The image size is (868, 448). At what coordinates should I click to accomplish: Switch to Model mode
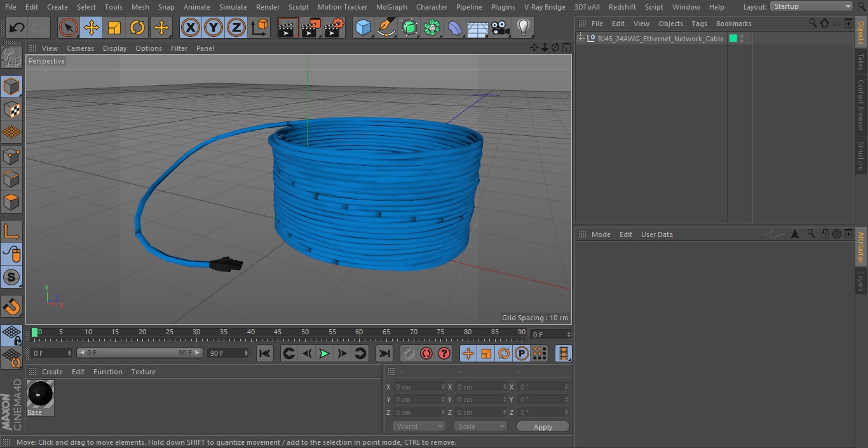(11, 86)
